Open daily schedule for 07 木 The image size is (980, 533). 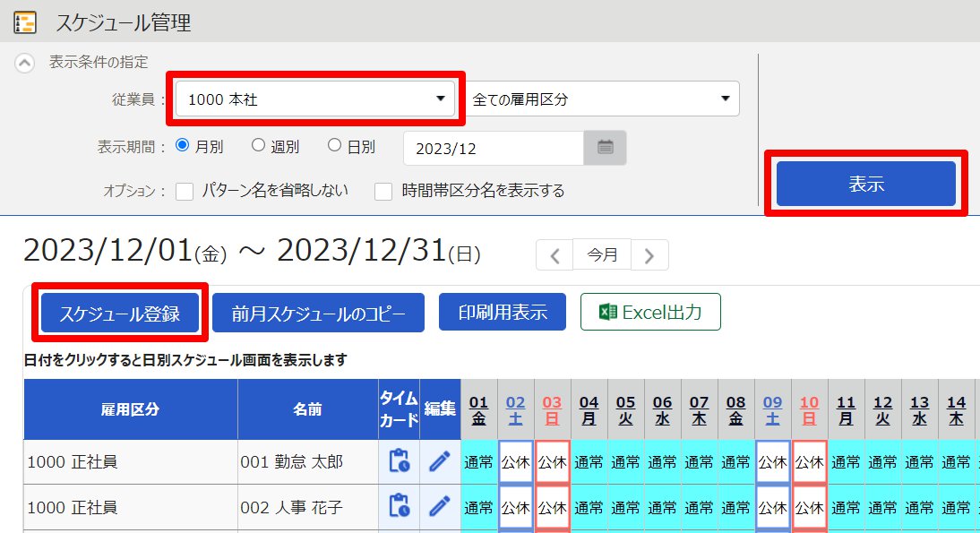[700, 410]
